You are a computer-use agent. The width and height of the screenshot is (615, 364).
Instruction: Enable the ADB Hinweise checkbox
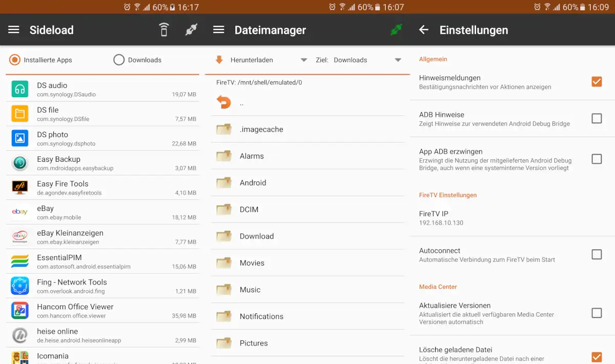(597, 119)
